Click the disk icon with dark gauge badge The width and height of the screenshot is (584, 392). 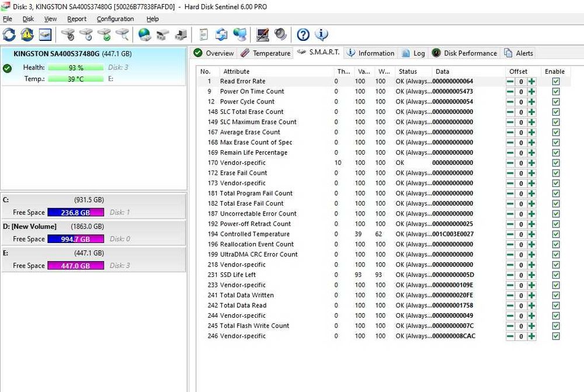pyautogui.click(x=68, y=34)
